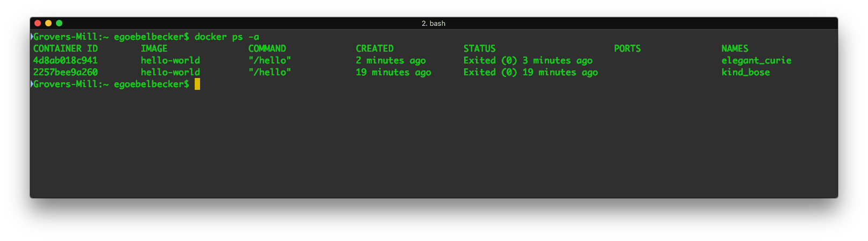Click the yellow cursor block at the prompt
This screenshot has width=868, height=241.
coord(197,84)
